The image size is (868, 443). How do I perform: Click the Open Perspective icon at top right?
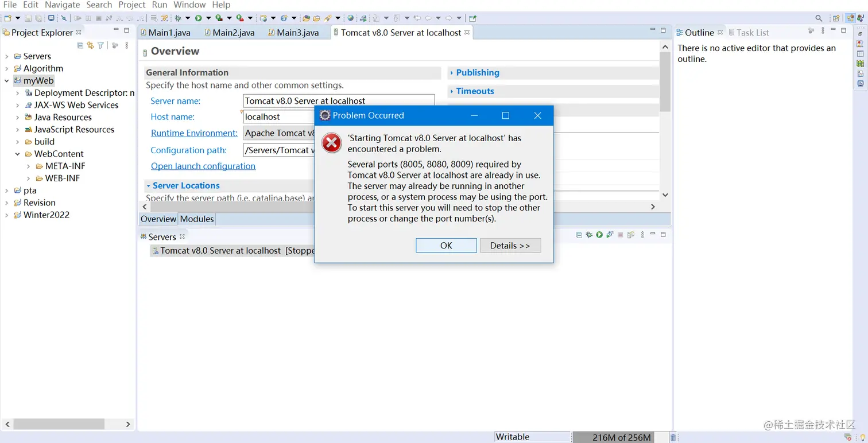pos(836,18)
